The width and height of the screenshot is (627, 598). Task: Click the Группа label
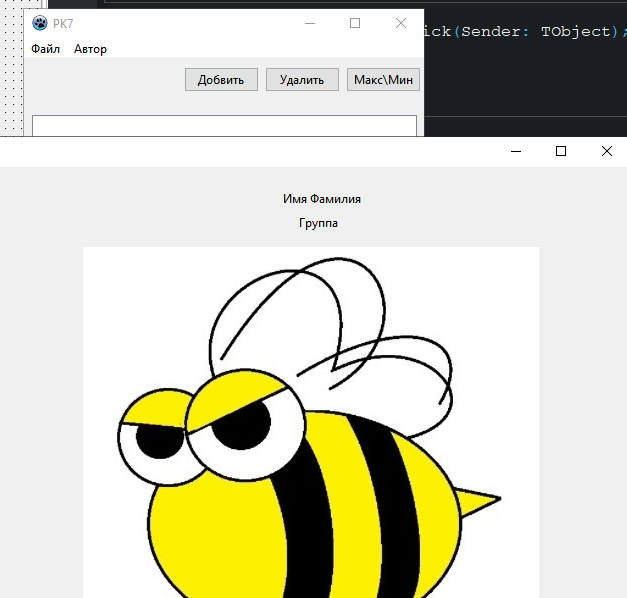(x=318, y=223)
